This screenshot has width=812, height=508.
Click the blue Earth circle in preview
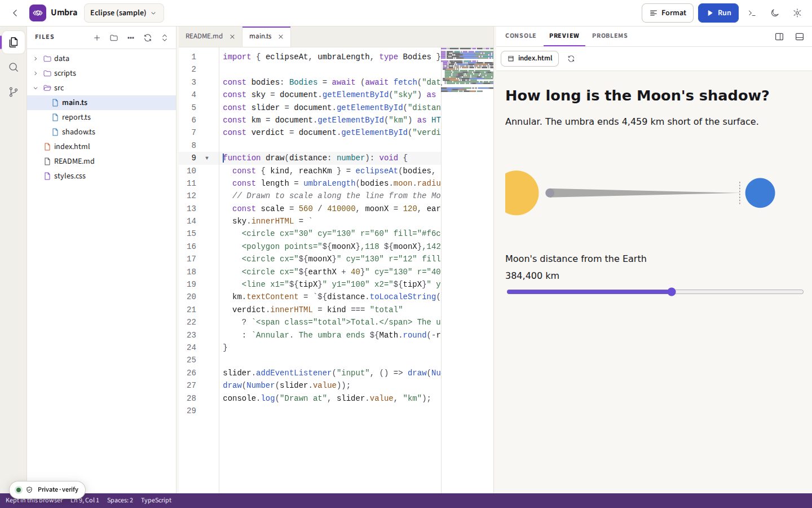[x=760, y=193]
